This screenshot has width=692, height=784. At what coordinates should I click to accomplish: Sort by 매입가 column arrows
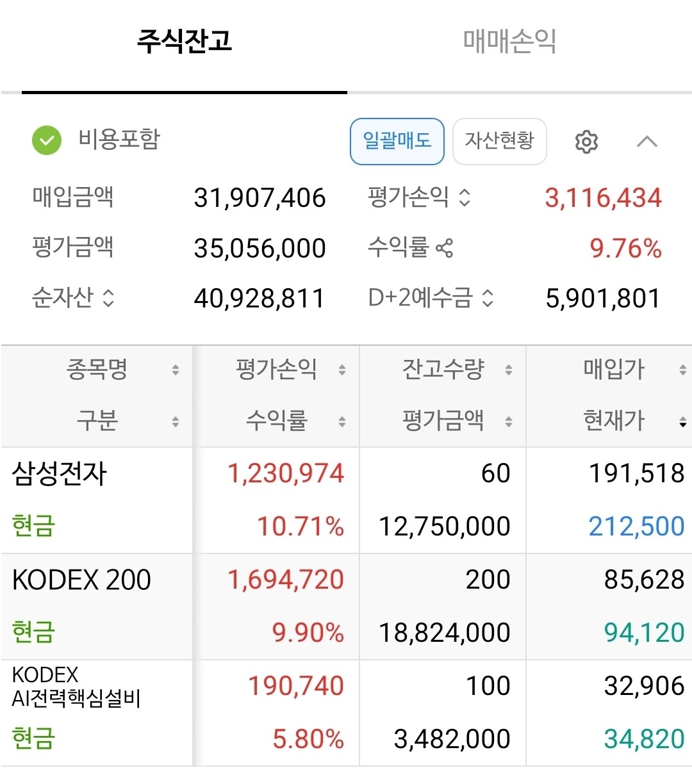[682, 370]
